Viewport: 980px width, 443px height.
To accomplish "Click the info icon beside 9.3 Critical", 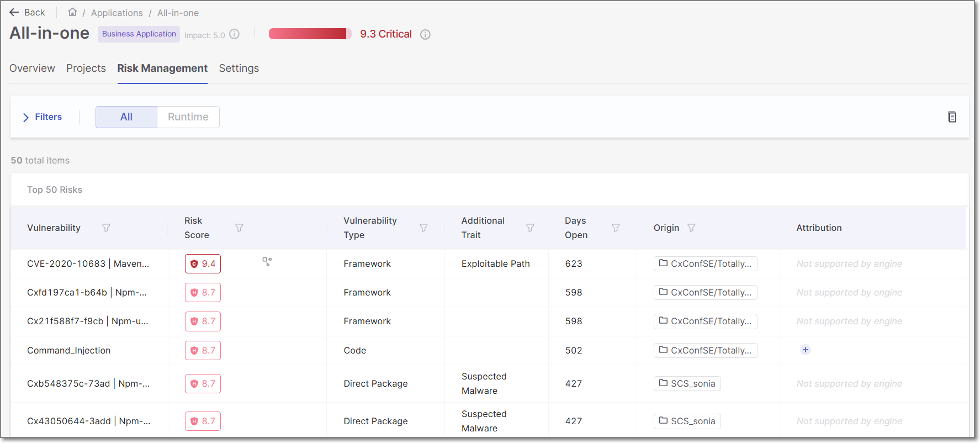I will tap(425, 34).
